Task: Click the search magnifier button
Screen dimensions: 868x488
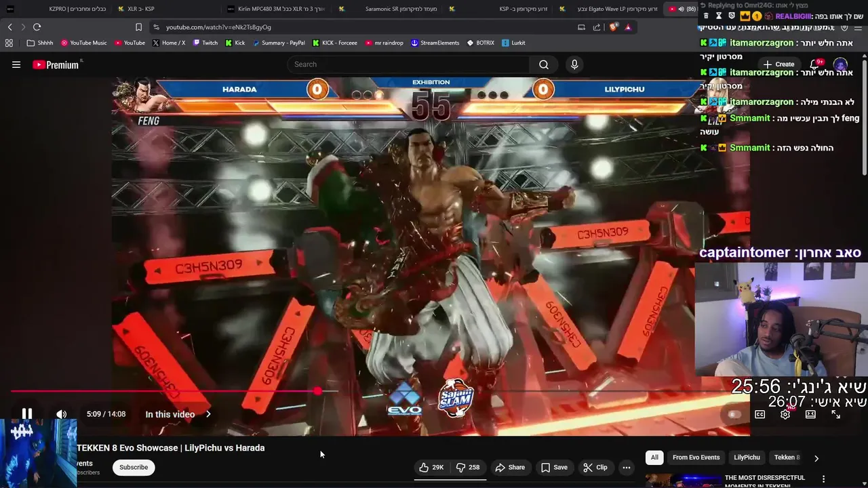Action: point(544,64)
